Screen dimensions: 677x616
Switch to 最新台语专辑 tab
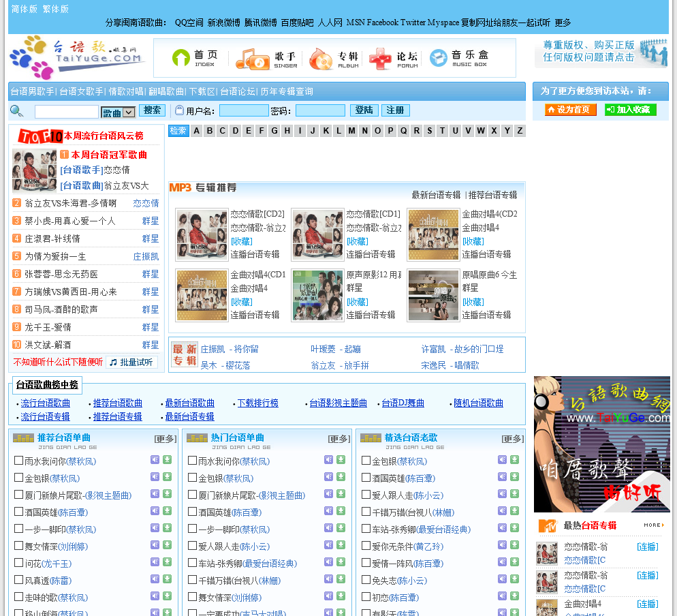pos(436,196)
